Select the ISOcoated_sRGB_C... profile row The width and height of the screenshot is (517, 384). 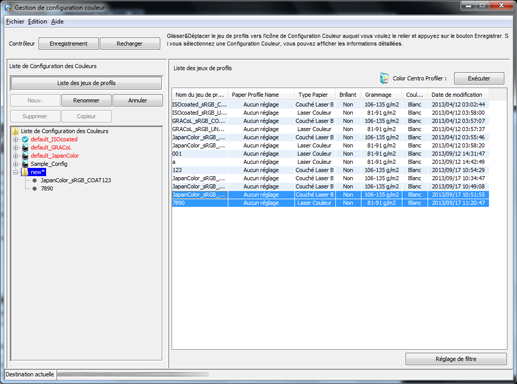click(330, 104)
